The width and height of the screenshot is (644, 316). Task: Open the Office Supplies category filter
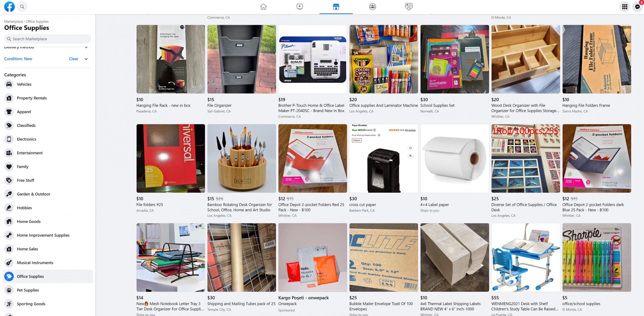pos(30,276)
